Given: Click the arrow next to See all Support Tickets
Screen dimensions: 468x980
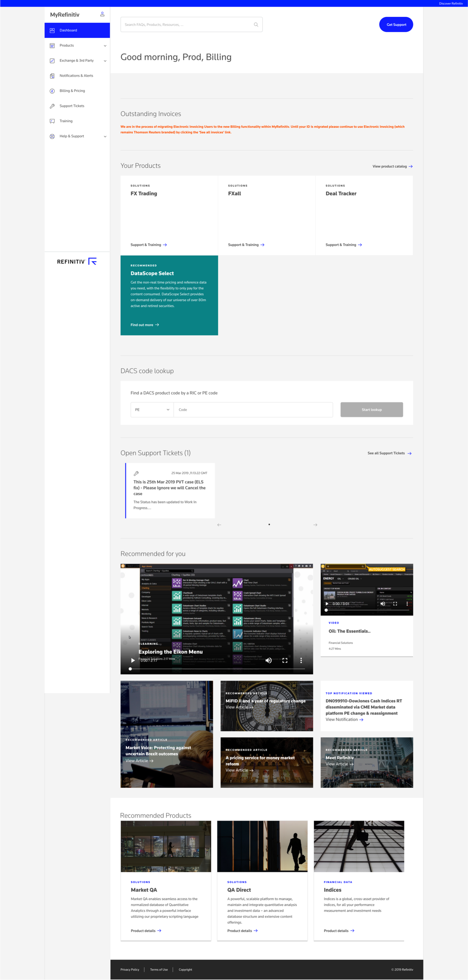Looking at the screenshot, I should point(409,454).
